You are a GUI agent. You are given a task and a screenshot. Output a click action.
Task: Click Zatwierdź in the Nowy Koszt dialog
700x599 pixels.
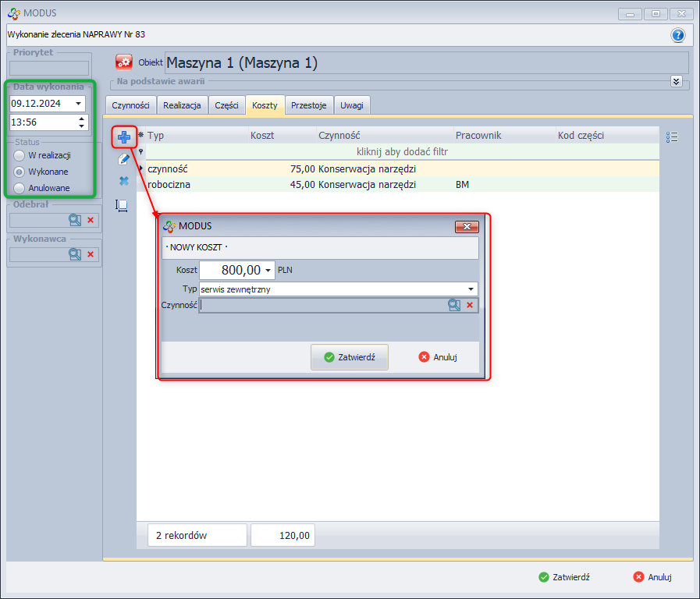(349, 357)
